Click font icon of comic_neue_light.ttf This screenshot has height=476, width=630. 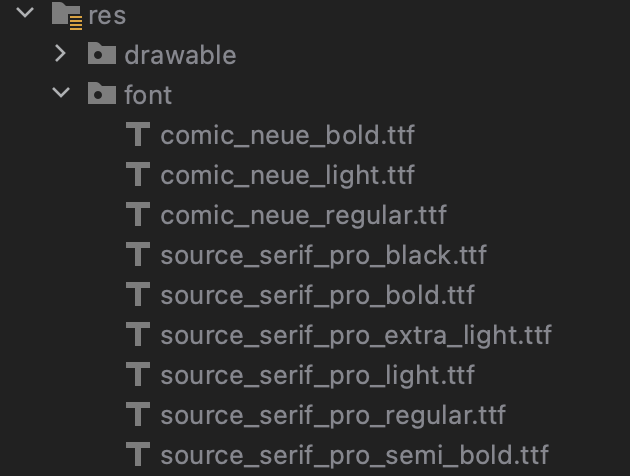[x=138, y=174]
